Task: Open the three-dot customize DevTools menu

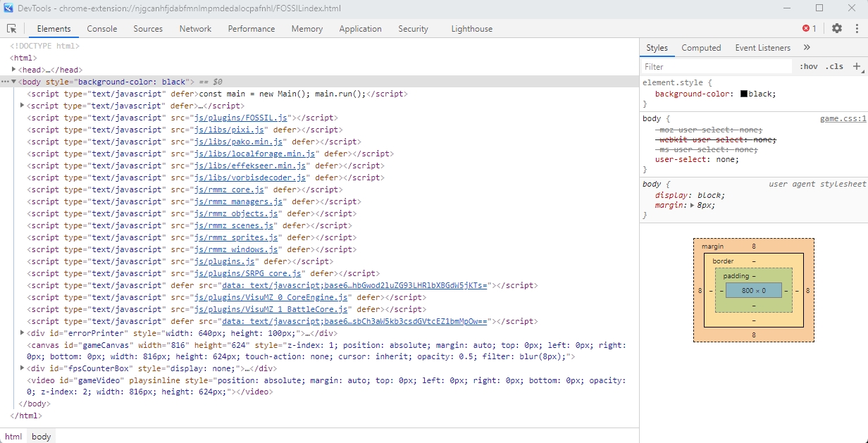Action: coord(857,28)
